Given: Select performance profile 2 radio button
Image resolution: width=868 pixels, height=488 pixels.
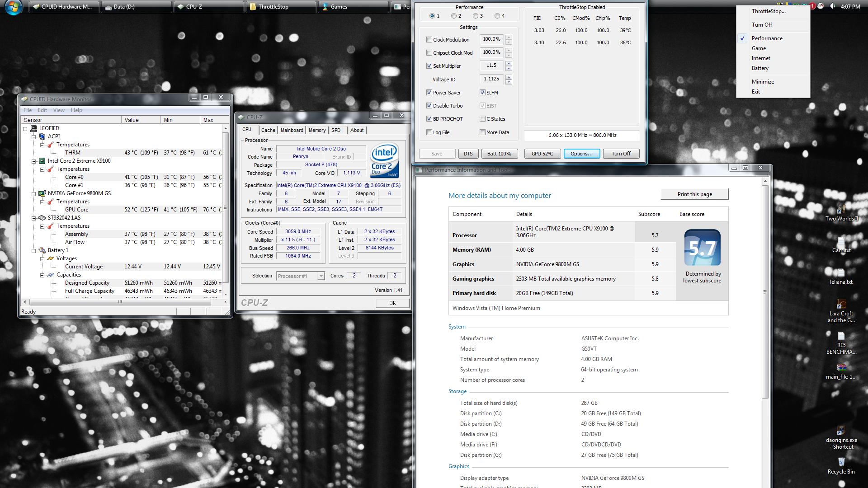Looking at the screenshot, I should (x=454, y=16).
